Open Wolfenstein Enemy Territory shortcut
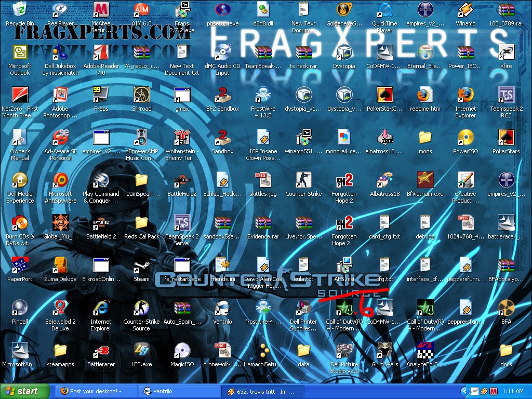The width and height of the screenshot is (532, 399). [182, 137]
